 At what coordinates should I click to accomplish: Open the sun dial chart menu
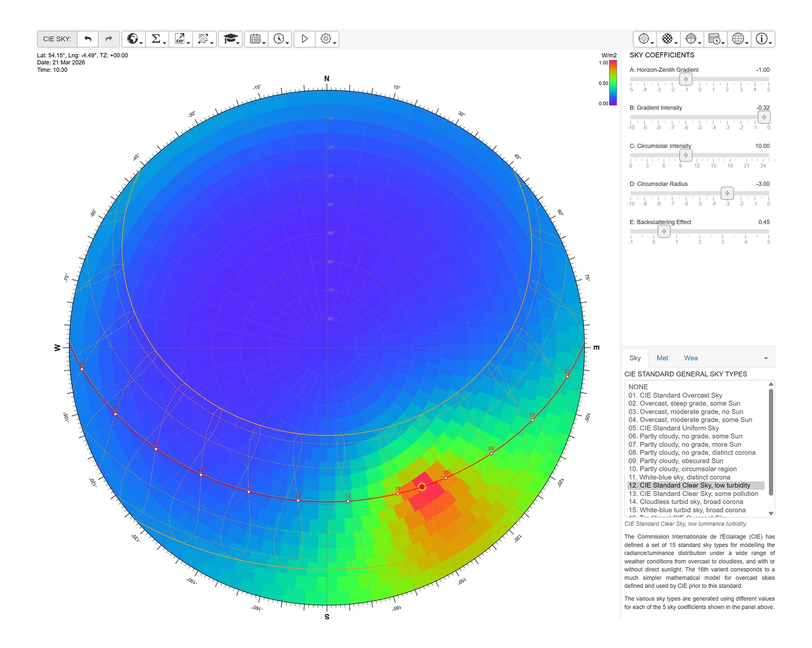pyautogui.click(x=645, y=39)
